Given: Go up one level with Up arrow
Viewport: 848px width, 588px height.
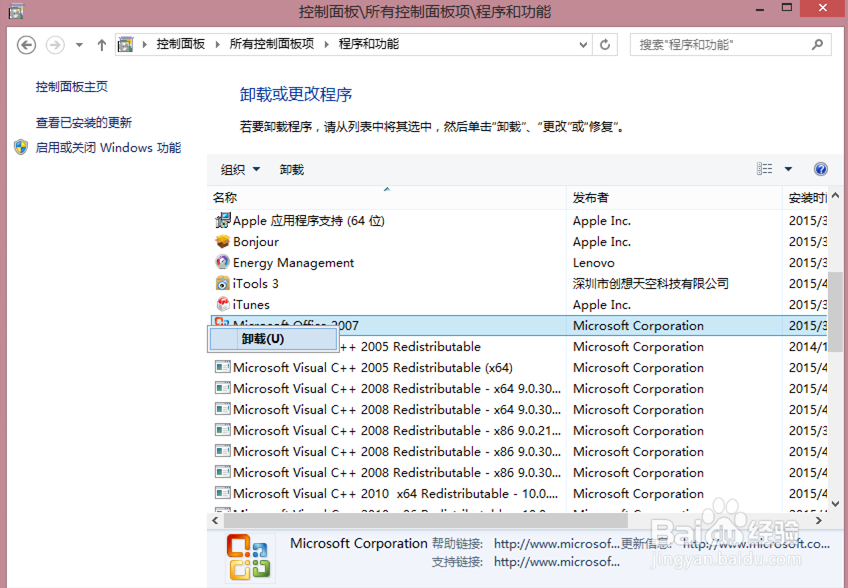Looking at the screenshot, I should [102, 45].
